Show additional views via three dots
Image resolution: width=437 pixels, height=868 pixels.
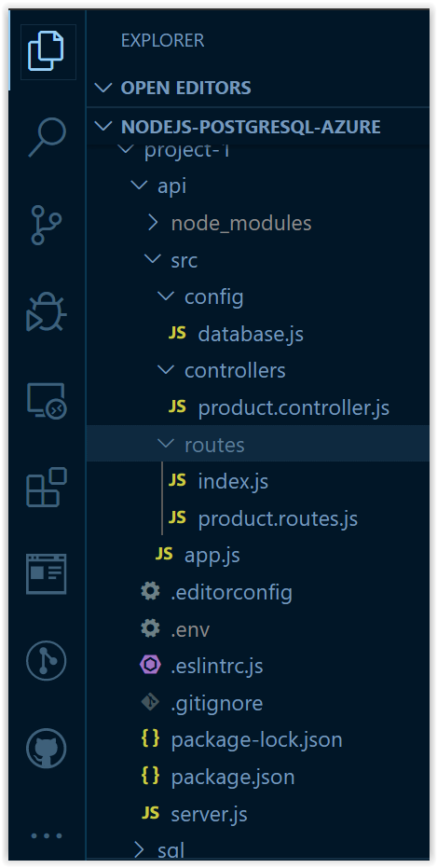47,836
